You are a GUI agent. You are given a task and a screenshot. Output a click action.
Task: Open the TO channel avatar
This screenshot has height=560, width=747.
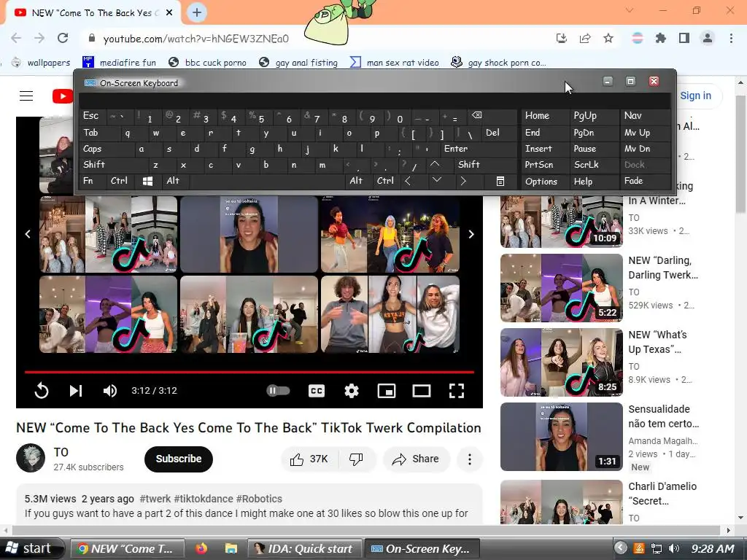click(31, 458)
